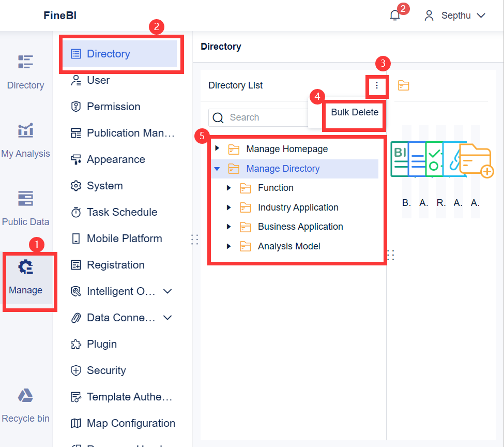This screenshot has height=447, width=504.
Task: Collapse the Manage Directory folder
Action: [217, 169]
